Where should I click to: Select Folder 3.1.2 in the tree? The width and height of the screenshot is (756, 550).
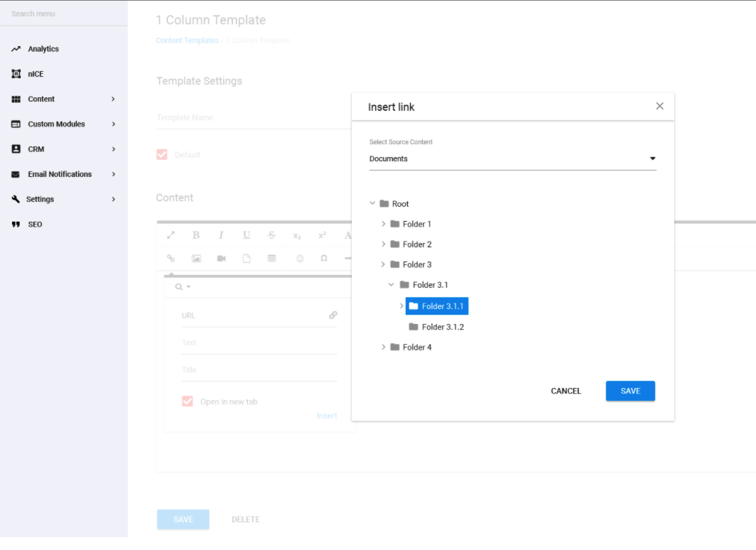pos(442,327)
